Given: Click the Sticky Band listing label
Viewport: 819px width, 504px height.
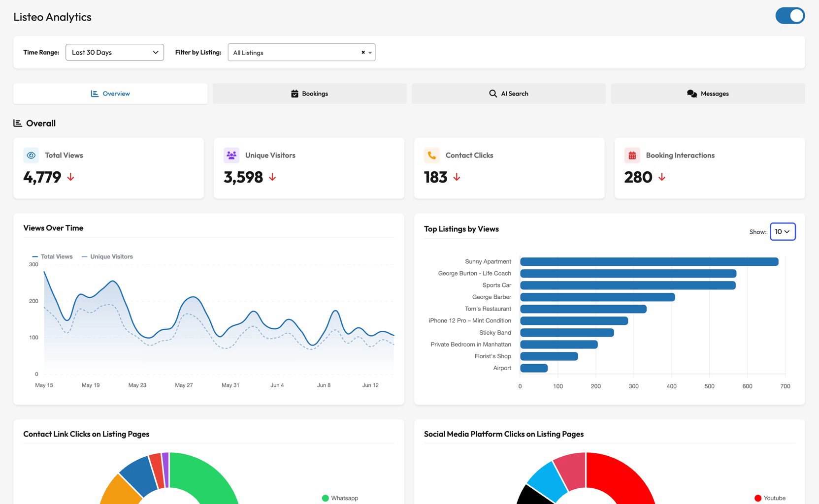Looking at the screenshot, I should (495, 333).
